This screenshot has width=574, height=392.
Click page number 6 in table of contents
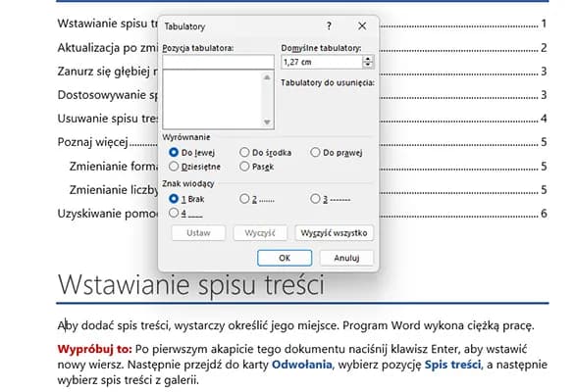coord(544,214)
